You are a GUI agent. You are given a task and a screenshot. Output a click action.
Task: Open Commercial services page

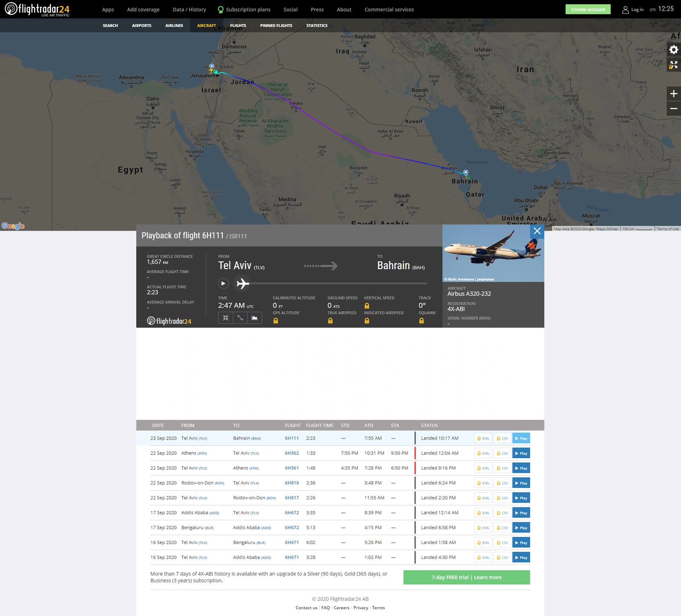point(389,9)
